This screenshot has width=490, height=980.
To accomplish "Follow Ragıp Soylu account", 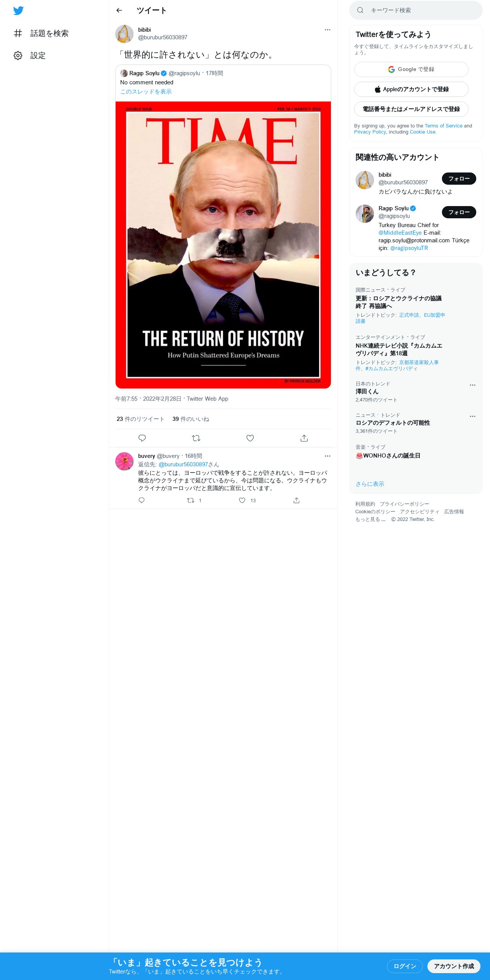I will [459, 212].
